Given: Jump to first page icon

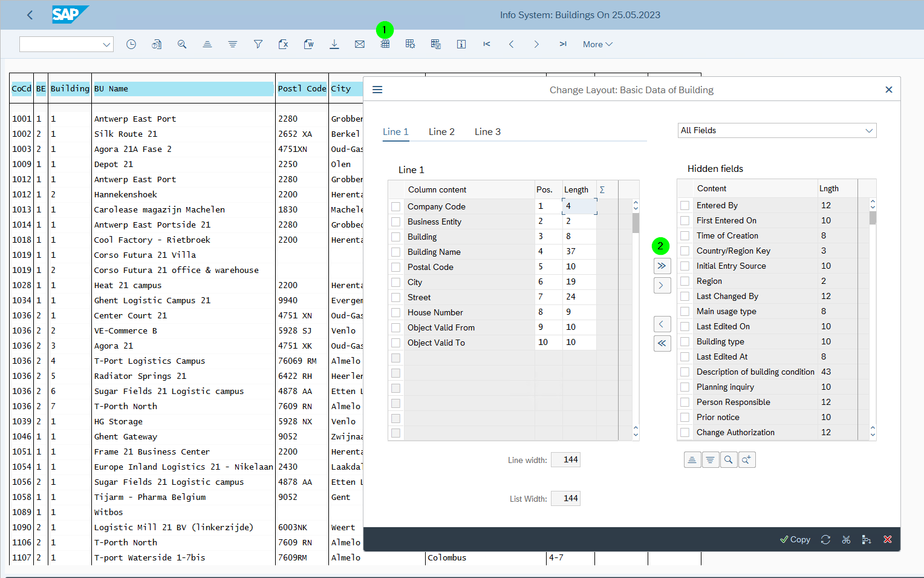Looking at the screenshot, I should 487,44.
